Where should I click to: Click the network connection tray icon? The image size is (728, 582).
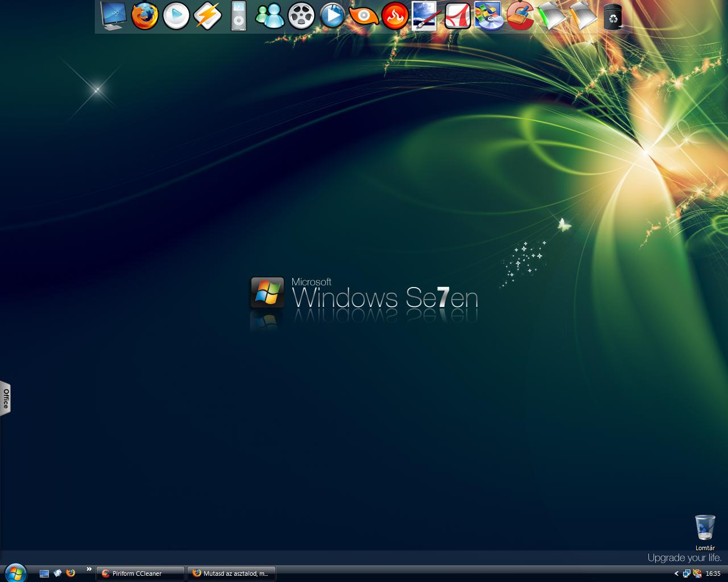tap(686, 573)
